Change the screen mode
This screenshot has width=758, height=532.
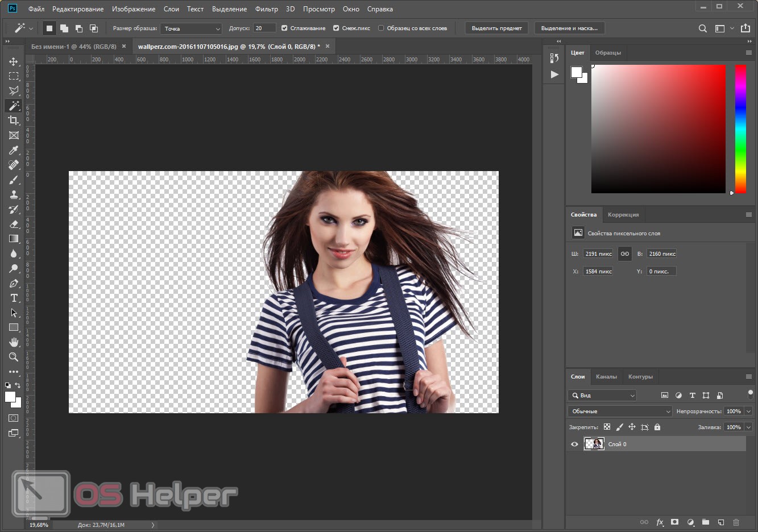(x=13, y=433)
